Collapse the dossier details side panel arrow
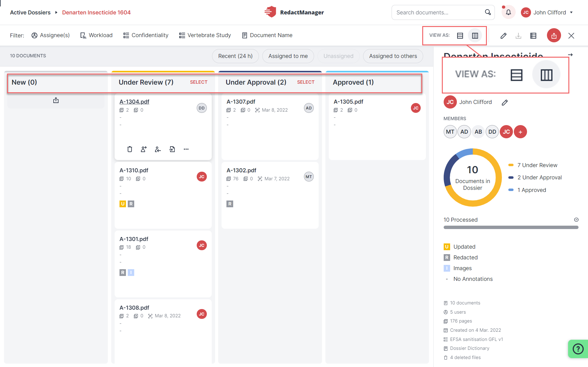This screenshot has height=367, width=588. coord(570,55)
